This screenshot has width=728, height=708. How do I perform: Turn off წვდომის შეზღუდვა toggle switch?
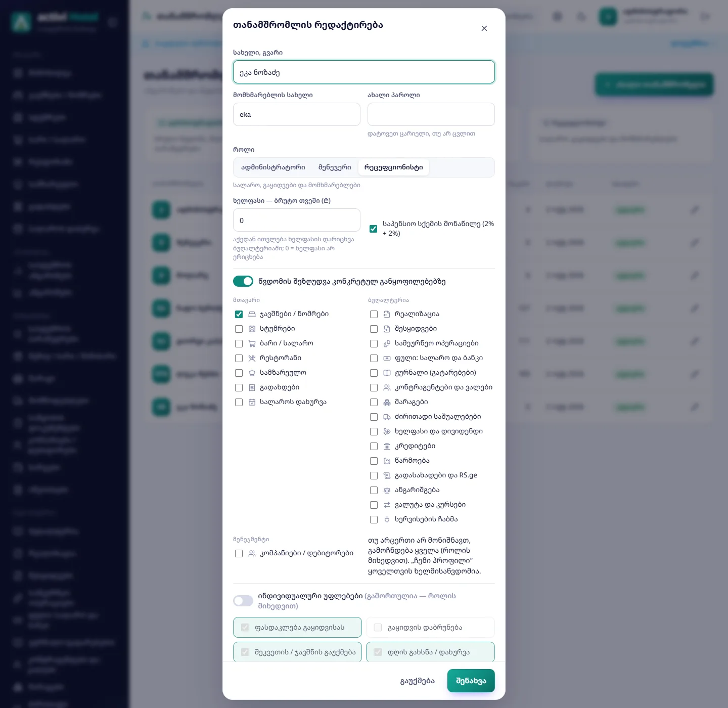pyautogui.click(x=243, y=281)
